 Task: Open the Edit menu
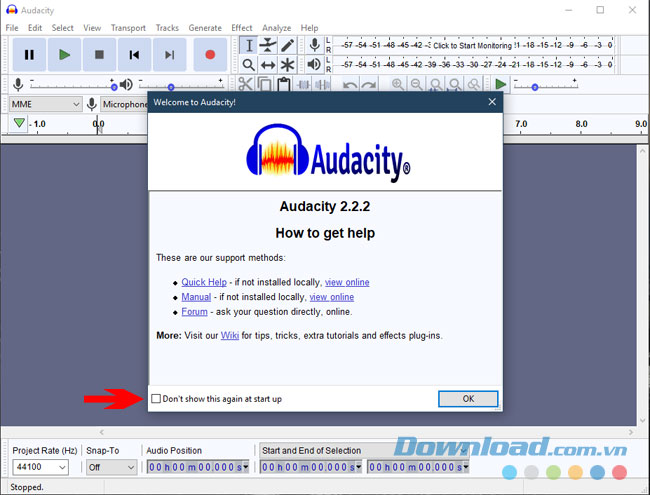[x=35, y=28]
